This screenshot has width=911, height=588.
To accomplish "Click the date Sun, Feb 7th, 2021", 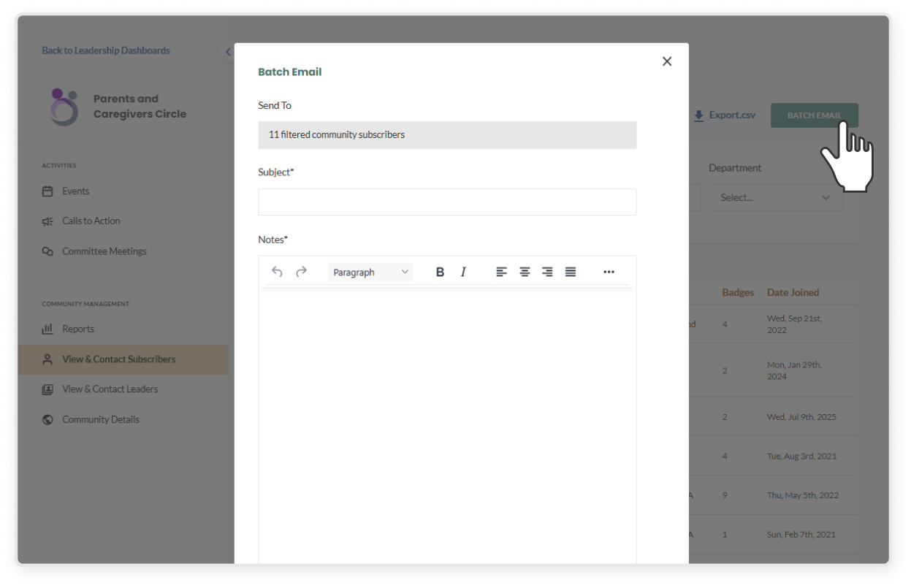I will point(801,535).
